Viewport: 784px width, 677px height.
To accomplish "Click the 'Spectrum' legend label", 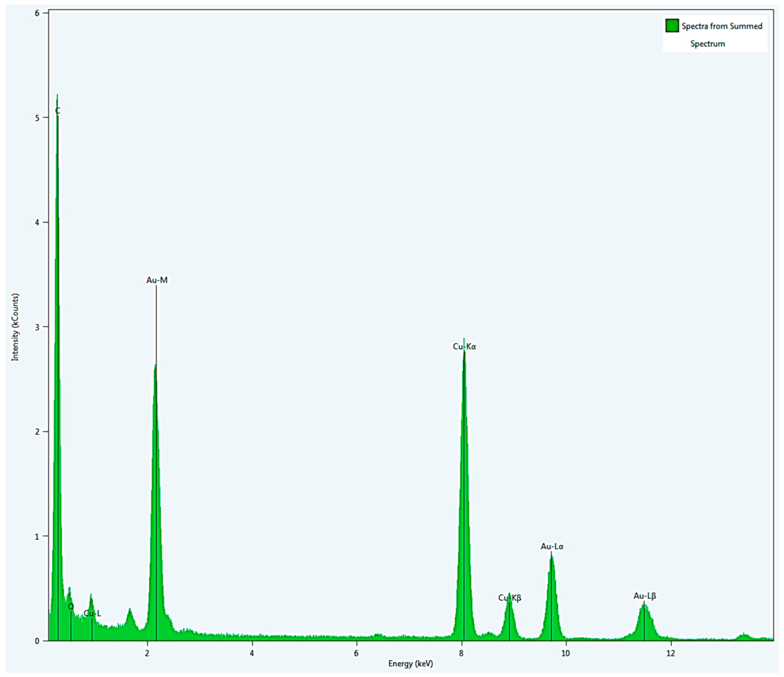I will tap(707, 44).
